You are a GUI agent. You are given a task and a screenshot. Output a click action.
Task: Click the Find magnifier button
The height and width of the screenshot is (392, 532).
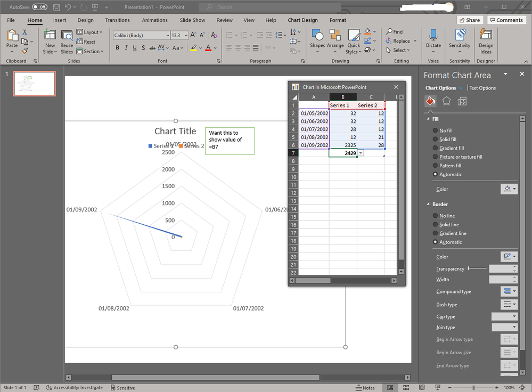[394, 31]
